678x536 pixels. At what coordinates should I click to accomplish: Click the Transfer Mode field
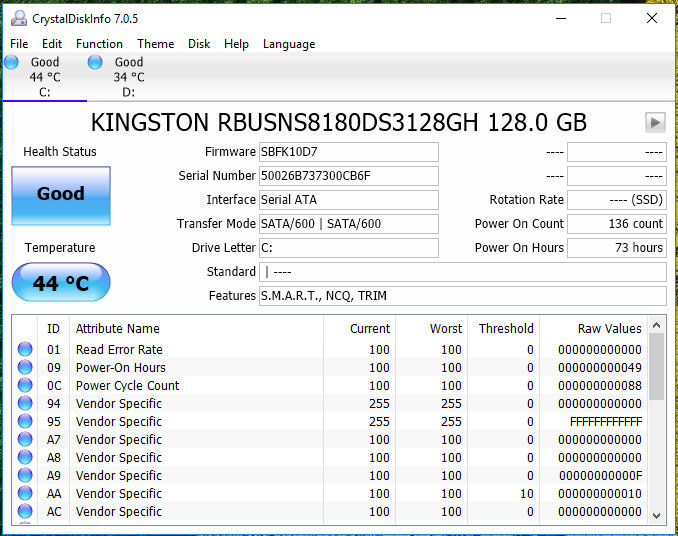click(349, 224)
